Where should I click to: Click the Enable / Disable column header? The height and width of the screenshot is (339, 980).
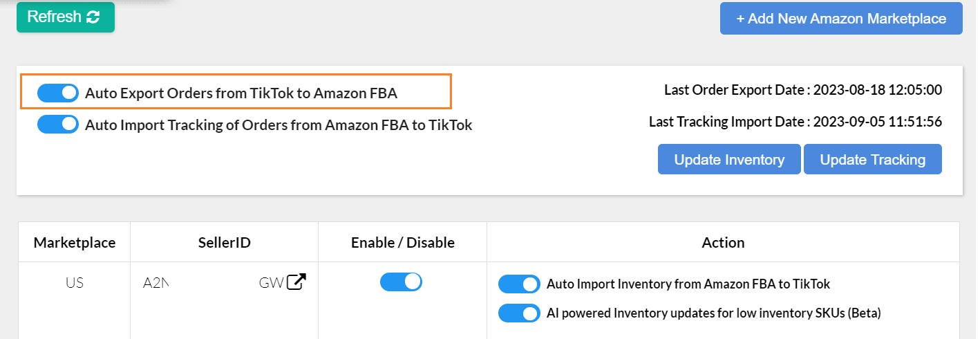click(402, 242)
